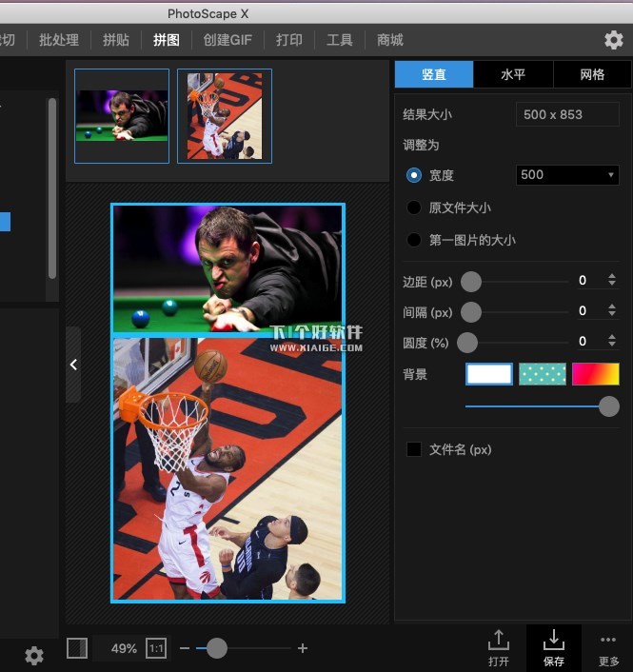Screen dimensions: 633x672
Task: Select the Original file size (原文件大小) option
Action: 414,208
